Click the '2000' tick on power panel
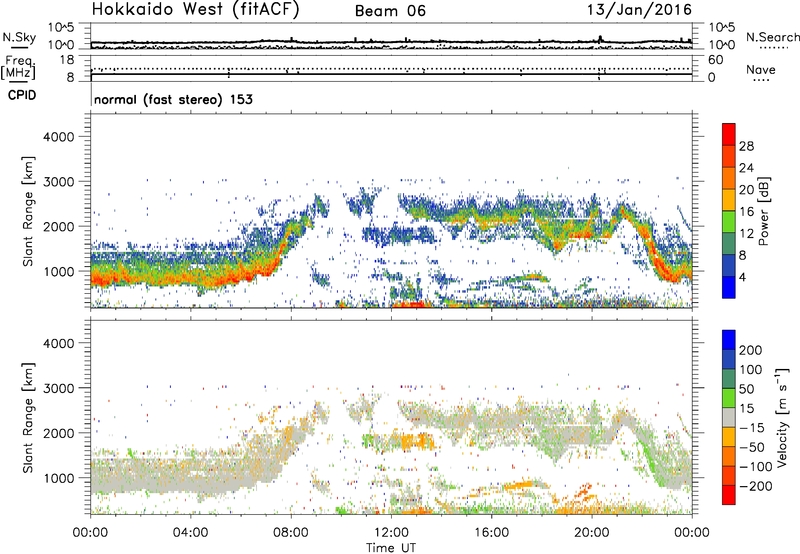 click(x=58, y=226)
